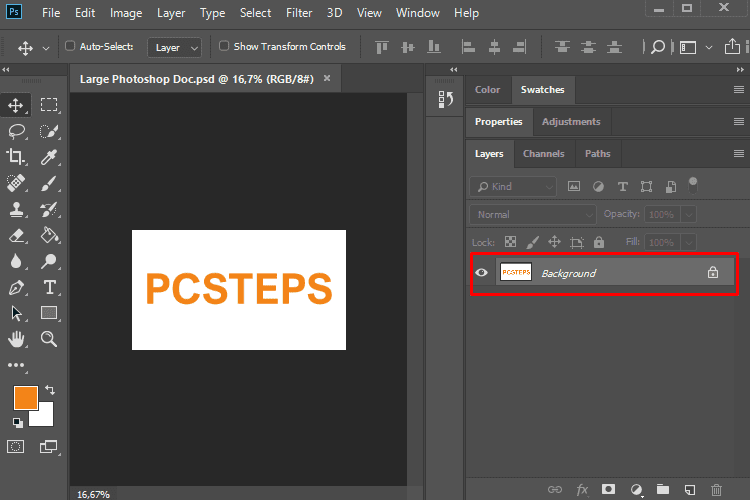Select the Hand tool
Screen dimensions: 750x500
point(17,339)
